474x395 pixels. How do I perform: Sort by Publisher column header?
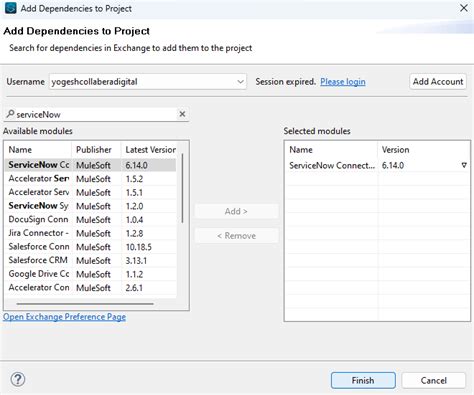click(96, 150)
